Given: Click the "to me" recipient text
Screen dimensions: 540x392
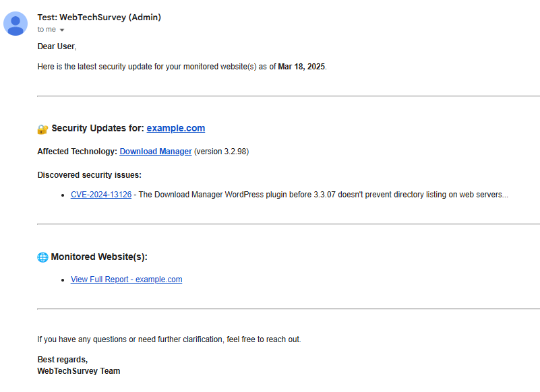Looking at the screenshot, I should (x=47, y=30).
